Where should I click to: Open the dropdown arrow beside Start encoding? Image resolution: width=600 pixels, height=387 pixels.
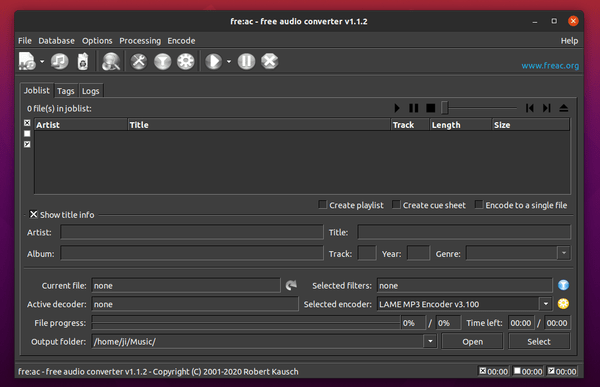pos(229,61)
